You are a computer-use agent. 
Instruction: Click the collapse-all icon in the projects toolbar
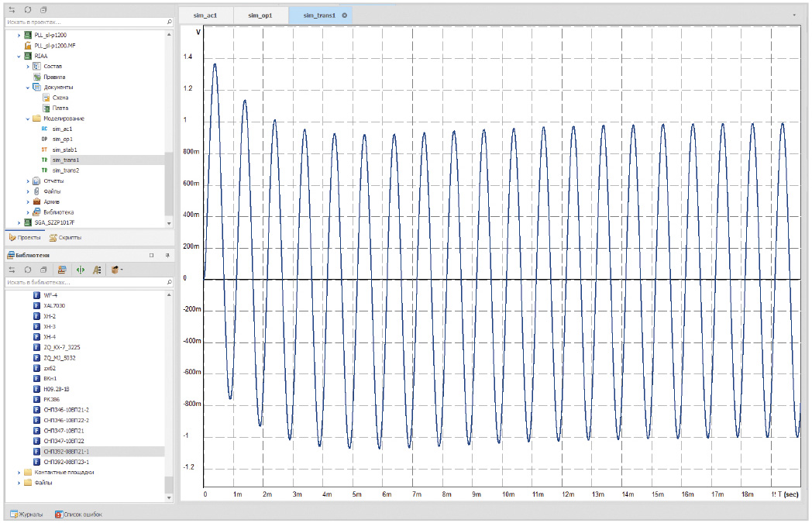click(x=43, y=10)
